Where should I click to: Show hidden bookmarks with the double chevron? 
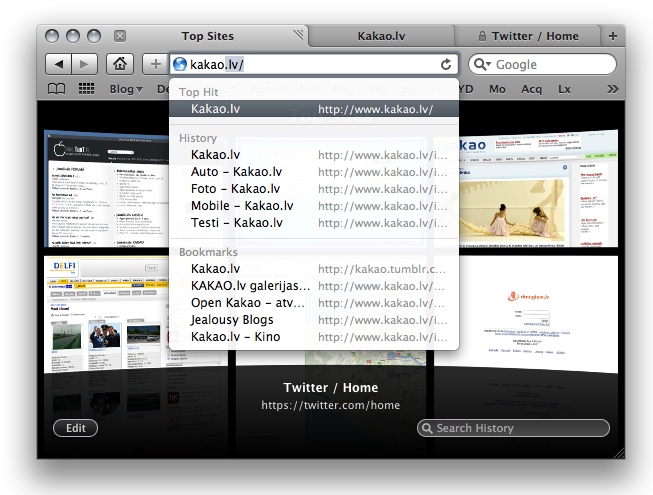[612, 89]
